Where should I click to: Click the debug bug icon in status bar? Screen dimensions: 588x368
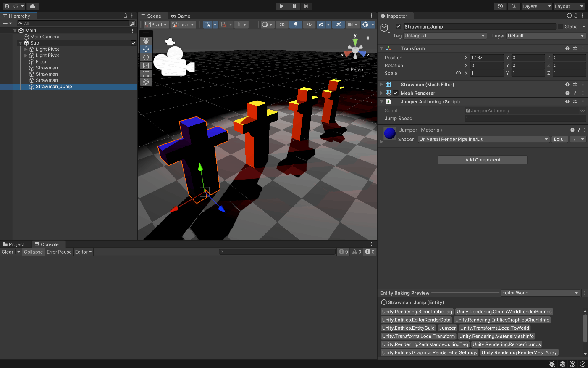[x=552, y=364]
